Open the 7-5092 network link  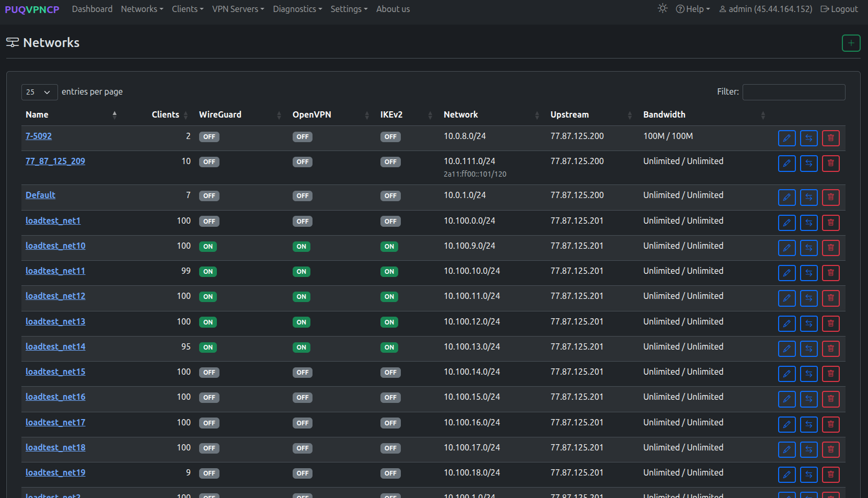coord(39,136)
